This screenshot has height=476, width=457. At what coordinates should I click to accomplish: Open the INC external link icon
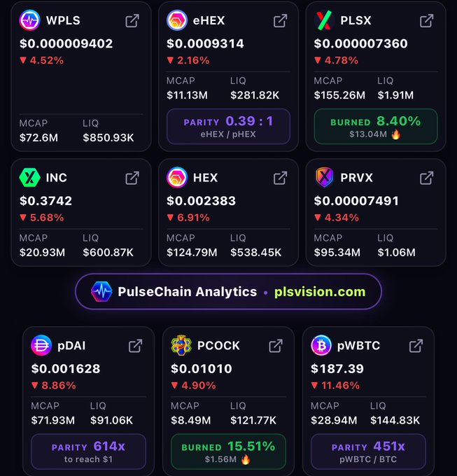click(x=132, y=178)
